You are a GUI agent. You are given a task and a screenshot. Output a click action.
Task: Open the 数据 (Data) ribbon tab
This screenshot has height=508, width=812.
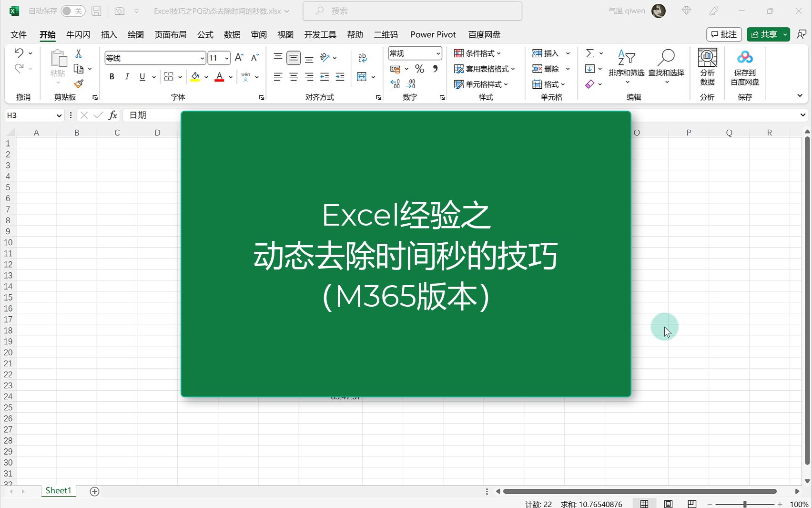[232, 34]
